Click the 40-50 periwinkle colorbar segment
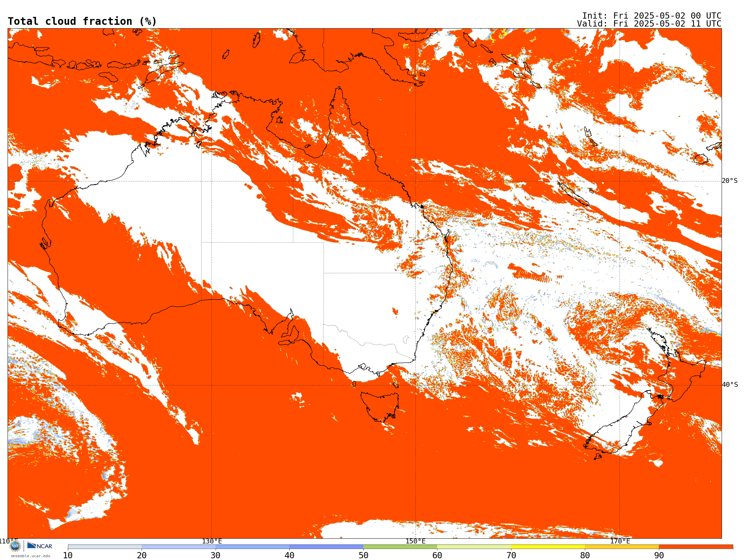The height and width of the screenshot is (560, 744). pyautogui.click(x=326, y=547)
